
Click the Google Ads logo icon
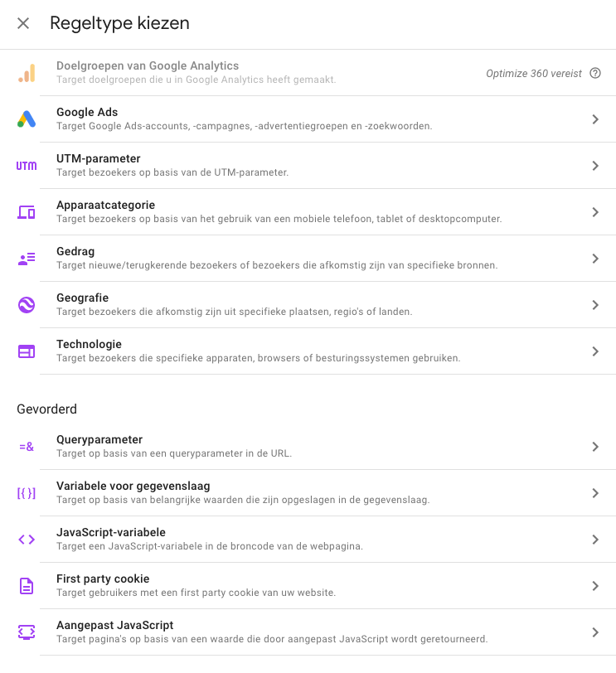tap(27, 119)
